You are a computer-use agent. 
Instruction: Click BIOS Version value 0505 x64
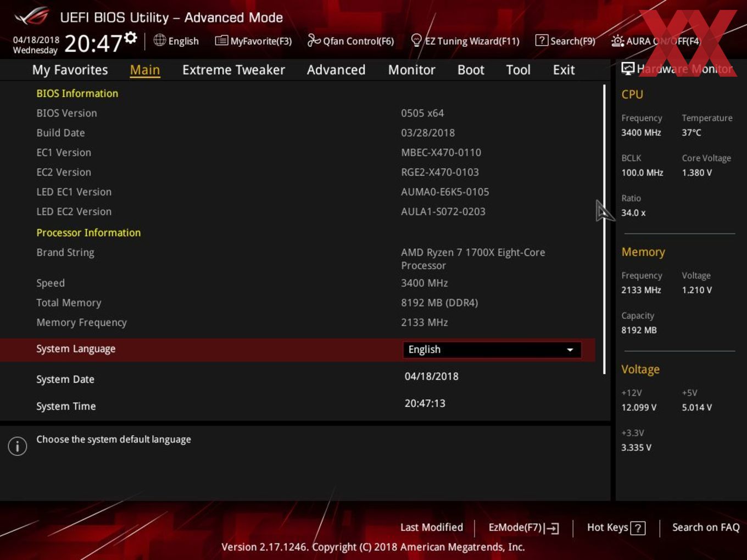coord(422,113)
